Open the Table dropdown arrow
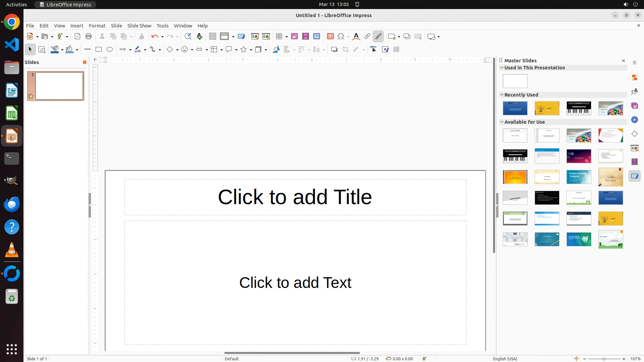Viewport: 644px width, 362px height. tap(287, 37)
